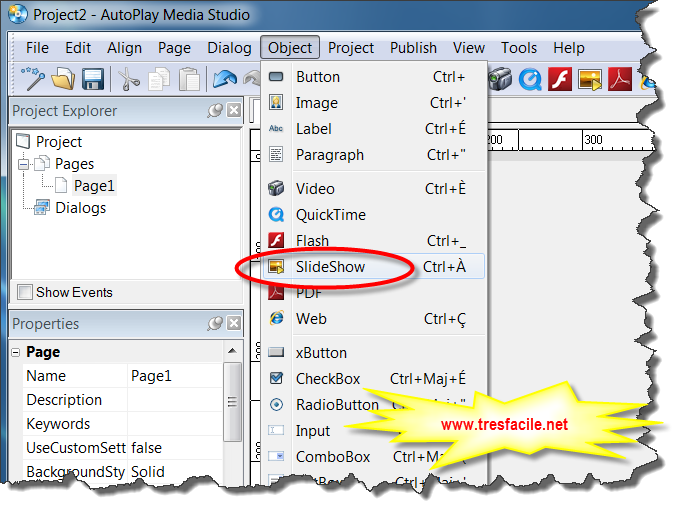Choose SlideShow from Object menu

click(374, 266)
